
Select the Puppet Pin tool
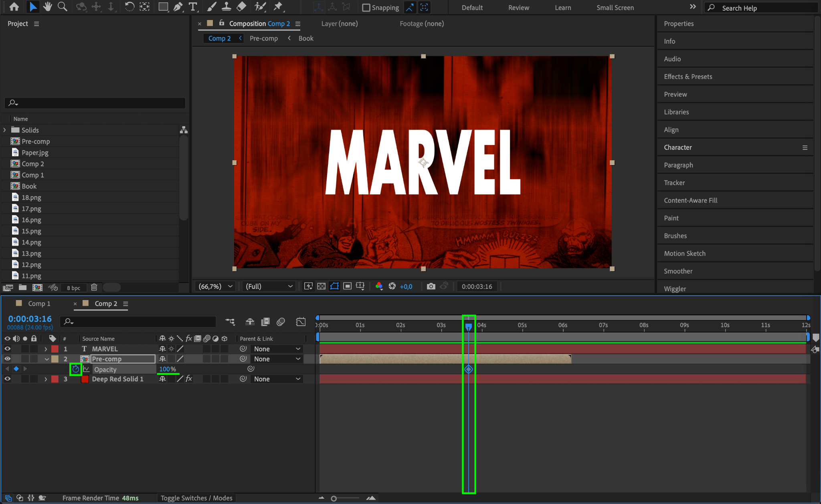278,7
